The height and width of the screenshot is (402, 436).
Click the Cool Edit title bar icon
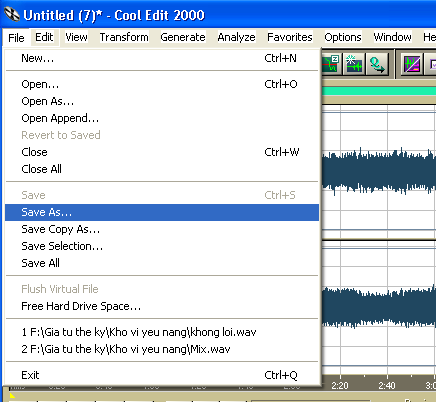click(x=12, y=15)
